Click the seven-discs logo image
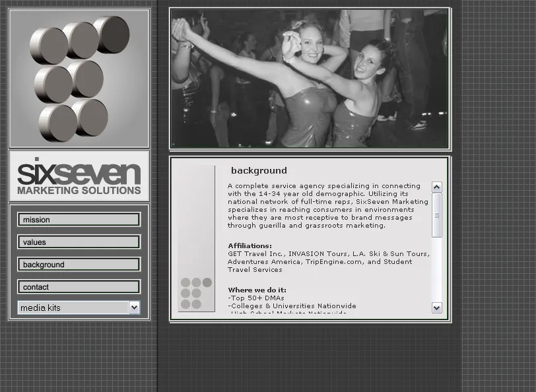The height and width of the screenshot is (392, 536). tap(79, 79)
